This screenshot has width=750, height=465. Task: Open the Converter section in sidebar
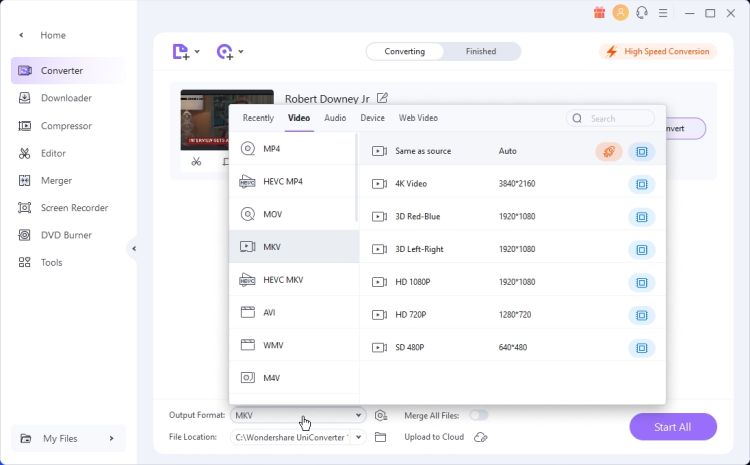[x=67, y=71]
